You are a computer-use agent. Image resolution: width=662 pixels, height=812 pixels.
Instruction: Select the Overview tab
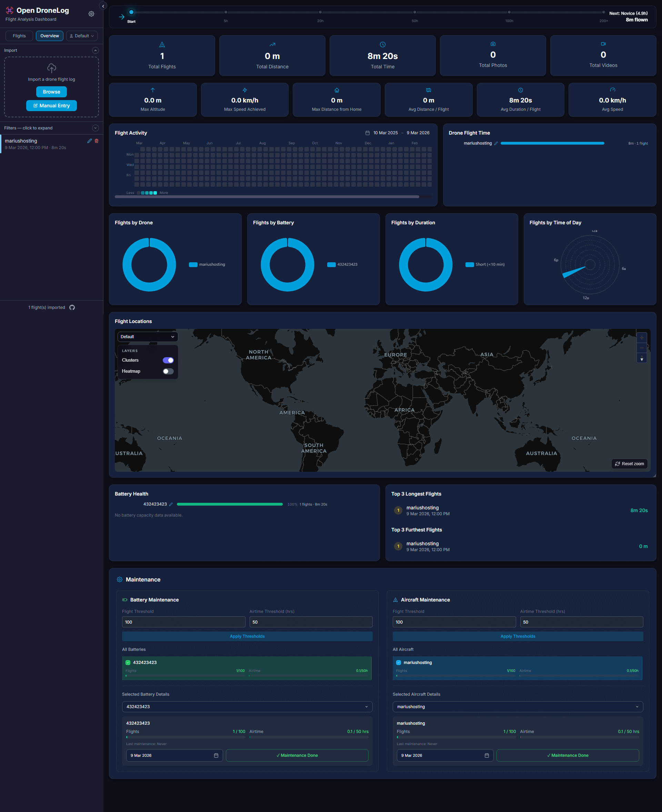coord(49,36)
